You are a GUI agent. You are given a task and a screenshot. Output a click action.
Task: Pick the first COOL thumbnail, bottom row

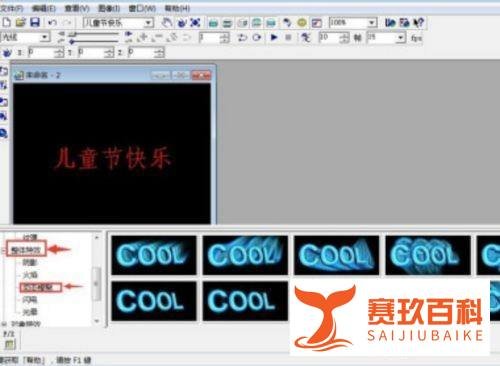154,301
